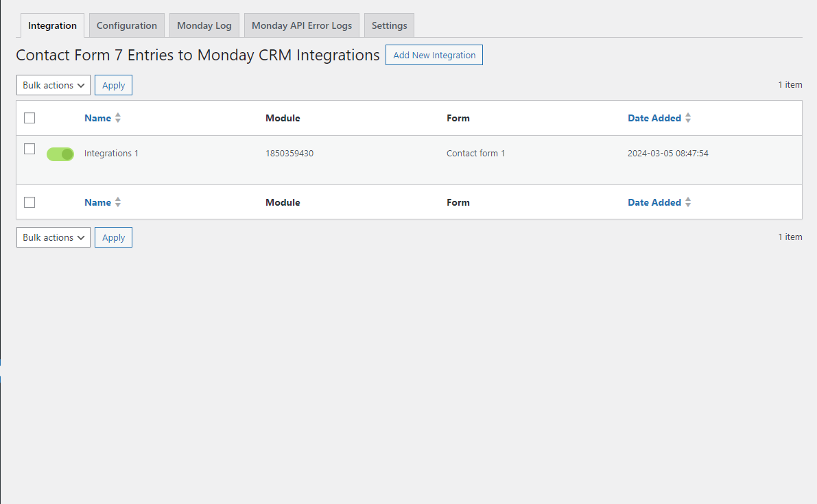
Task: Open the Bulk actions dropdown above the table
Action: (53, 86)
